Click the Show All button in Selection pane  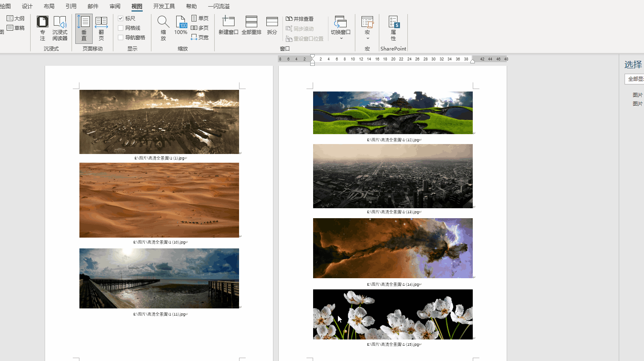634,79
